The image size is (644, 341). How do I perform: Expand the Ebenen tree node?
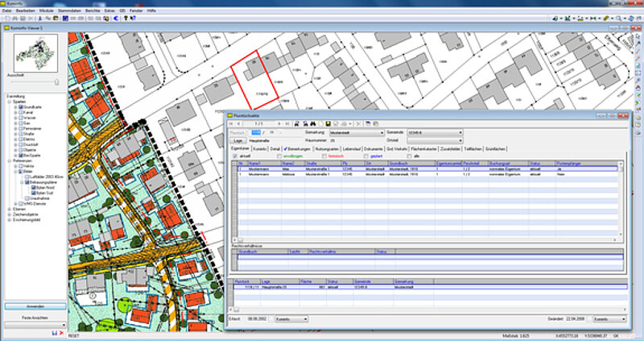pos(10,210)
